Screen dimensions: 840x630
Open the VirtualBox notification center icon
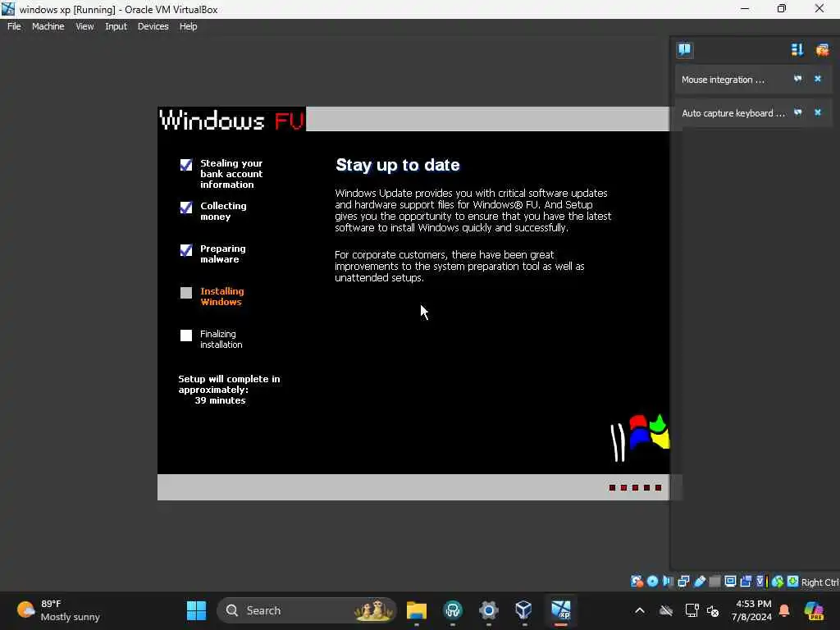click(x=685, y=50)
